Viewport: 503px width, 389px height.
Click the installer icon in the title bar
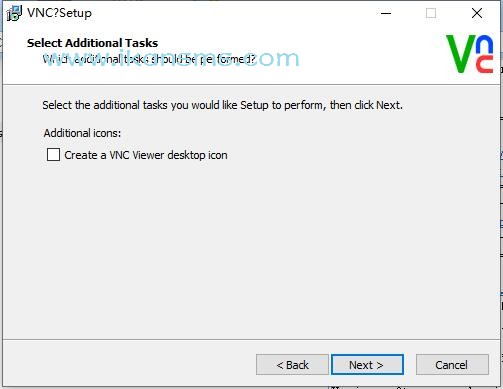point(14,13)
